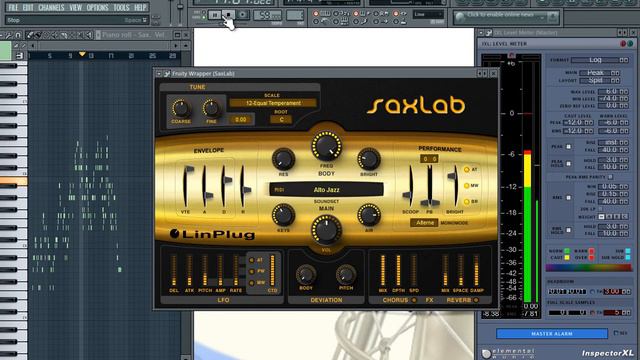Open the Alto Jazz soundset selector
The image size is (640, 360).
pos(326,189)
